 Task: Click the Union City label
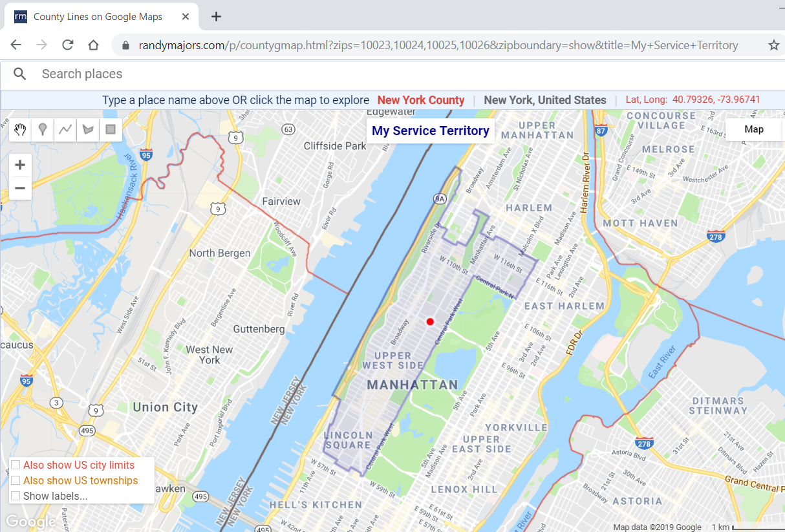165,407
